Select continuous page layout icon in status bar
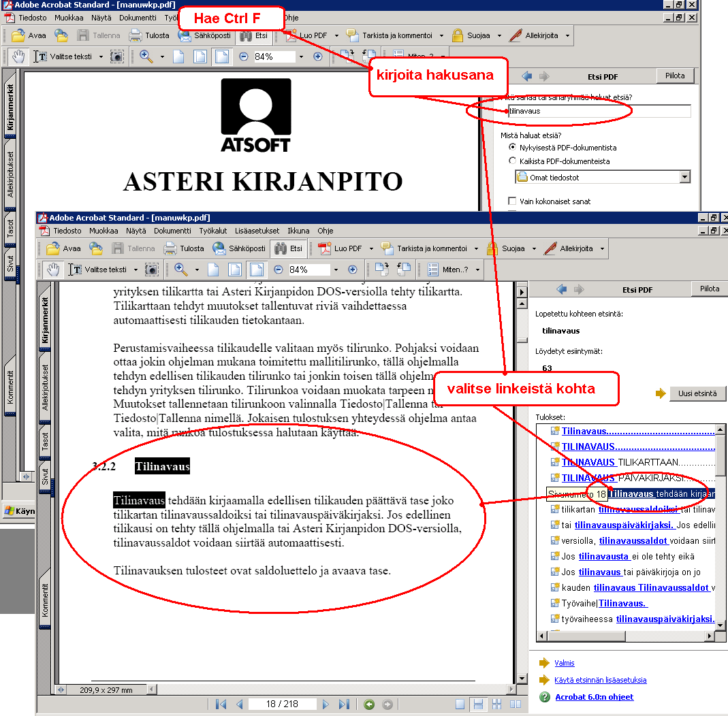 [478, 704]
